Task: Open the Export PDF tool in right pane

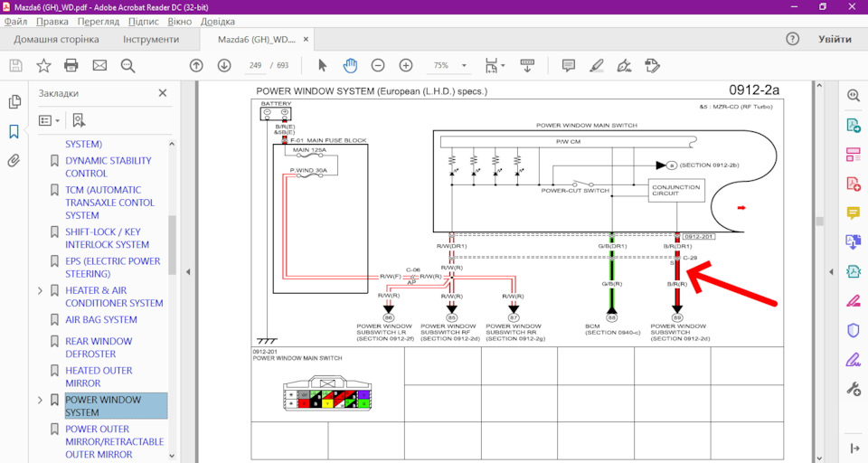Action: point(853,125)
